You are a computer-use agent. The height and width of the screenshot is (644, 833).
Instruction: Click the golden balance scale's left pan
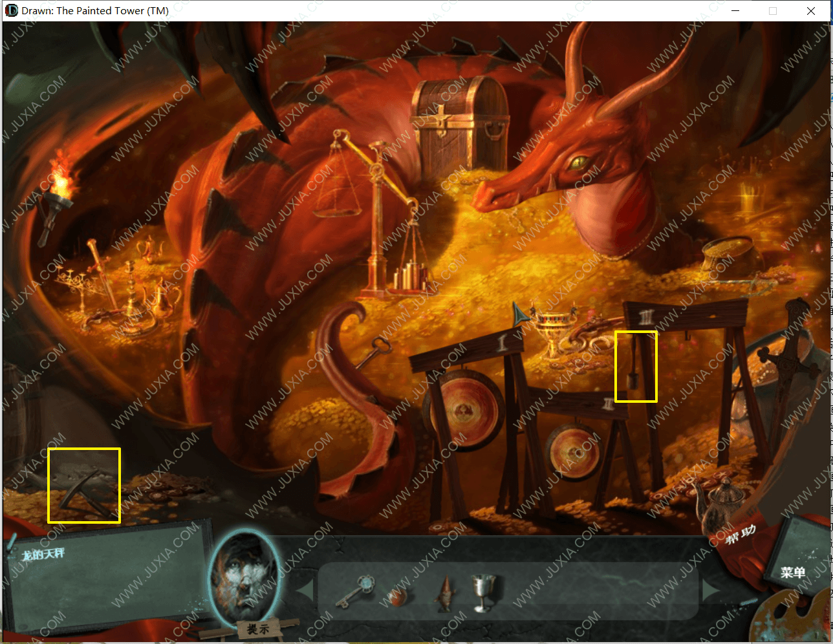pos(338,211)
